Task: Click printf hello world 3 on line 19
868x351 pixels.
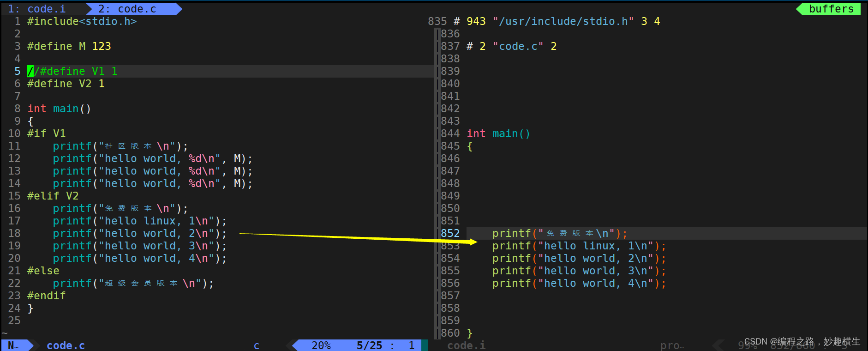Action: 140,246
